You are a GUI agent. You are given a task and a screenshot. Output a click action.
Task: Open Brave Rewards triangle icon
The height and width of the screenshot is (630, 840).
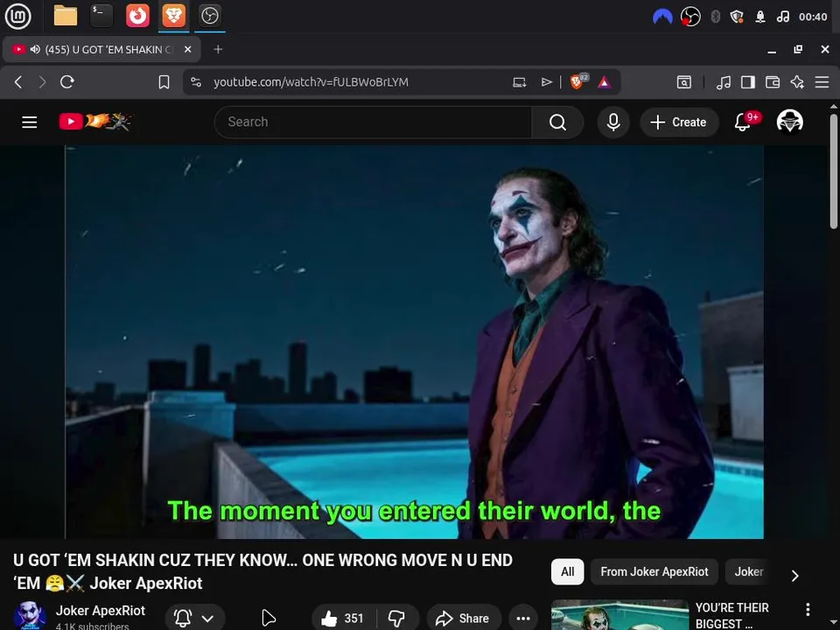pos(605,82)
